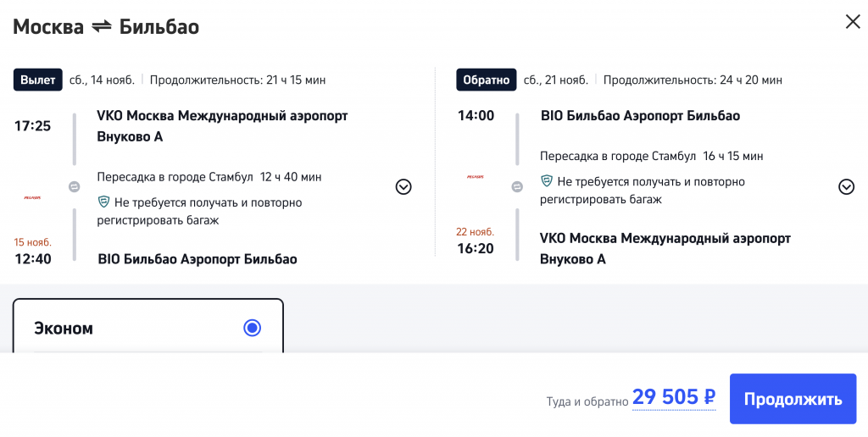Click the baggage shield icon for the outbound flight
The image size is (868, 437).
(x=104, y=202)
